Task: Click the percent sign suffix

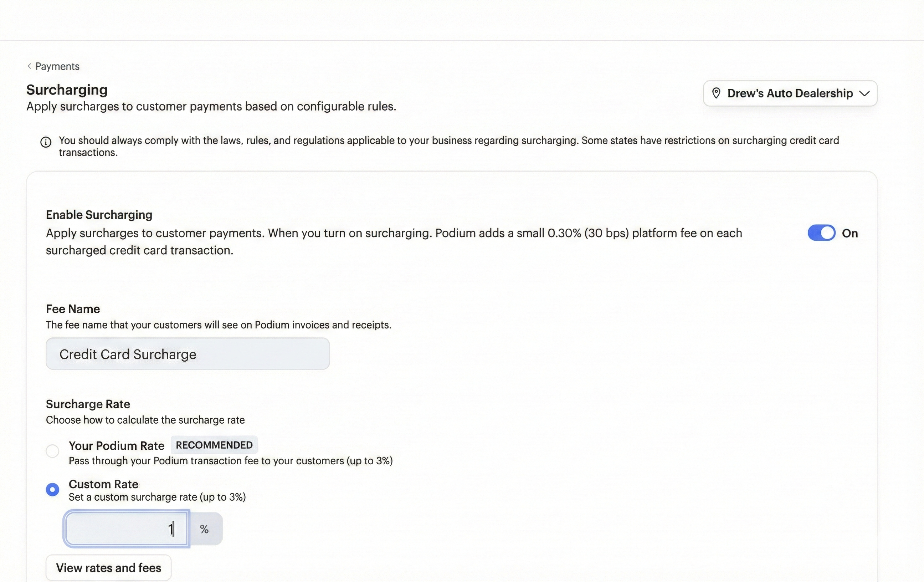Action: pyautogui.click(x=204, y=530)
